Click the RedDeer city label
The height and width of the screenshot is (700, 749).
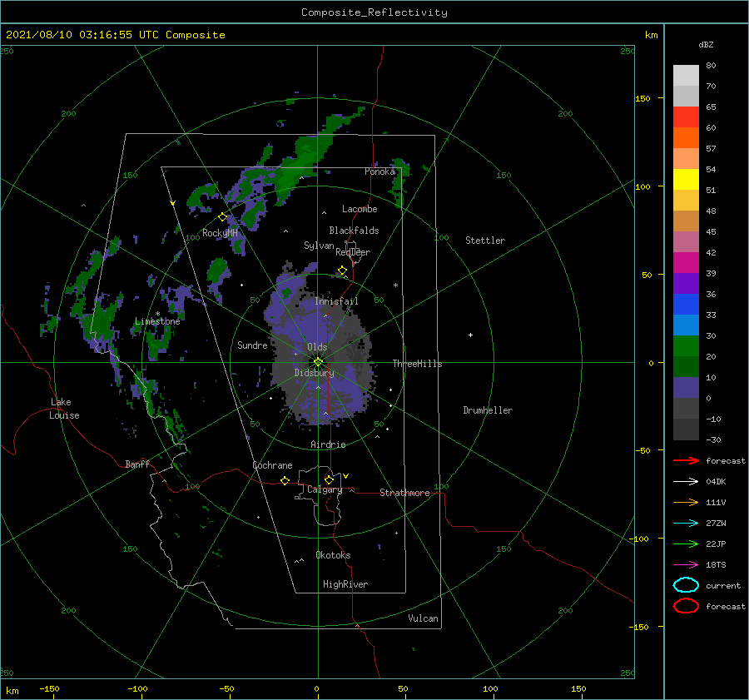pos(353,252)
